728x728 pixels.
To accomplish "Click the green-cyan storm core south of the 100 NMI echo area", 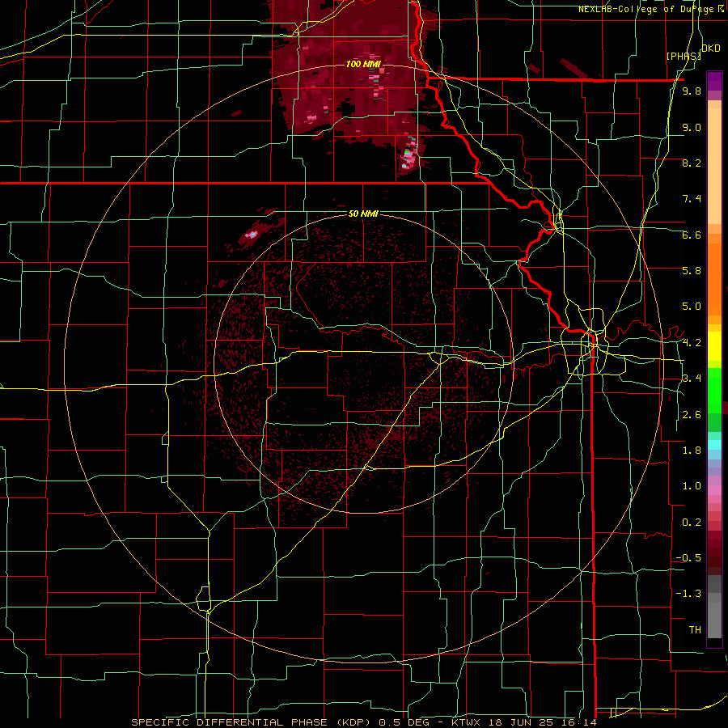I will click(x=407, y=155).
